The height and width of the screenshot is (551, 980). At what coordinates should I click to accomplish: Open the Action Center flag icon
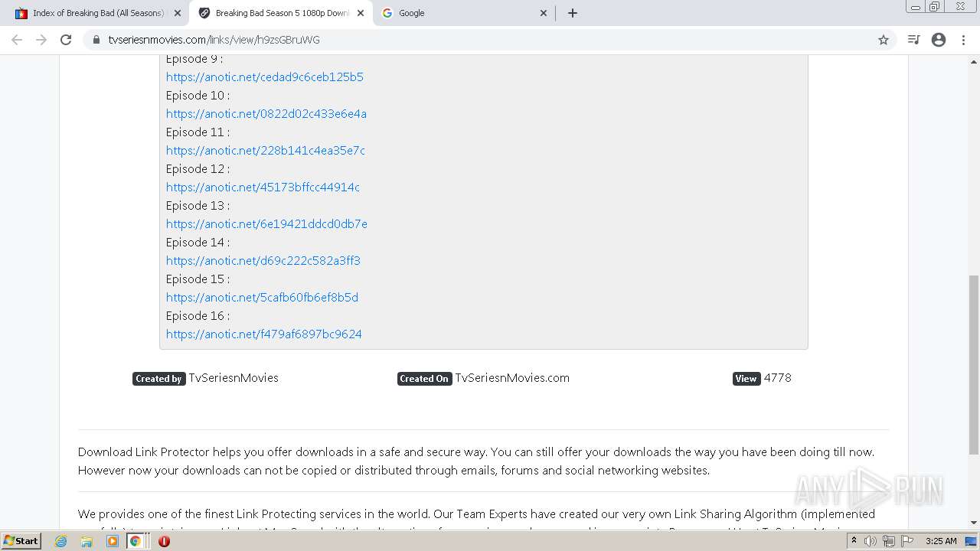906,541
